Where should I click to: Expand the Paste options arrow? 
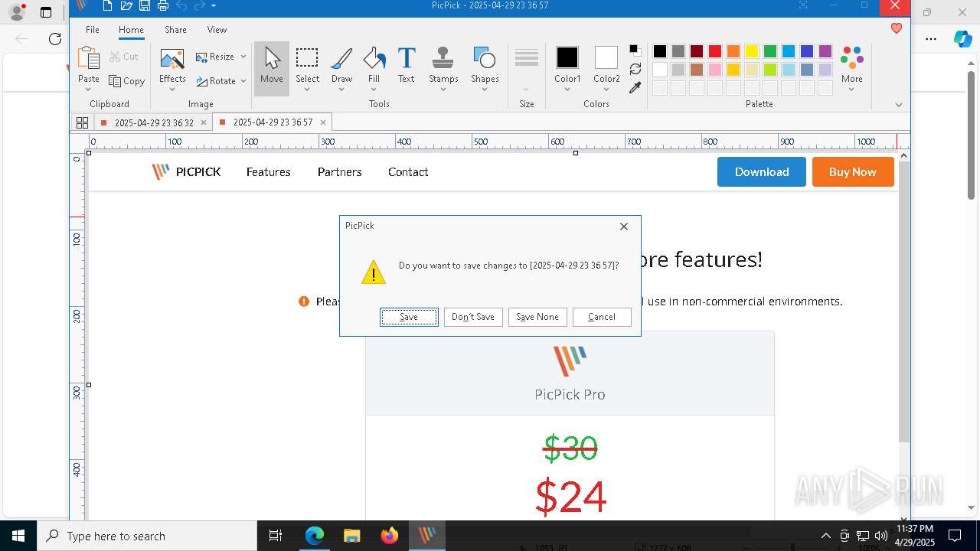click(x=89, y=90)
